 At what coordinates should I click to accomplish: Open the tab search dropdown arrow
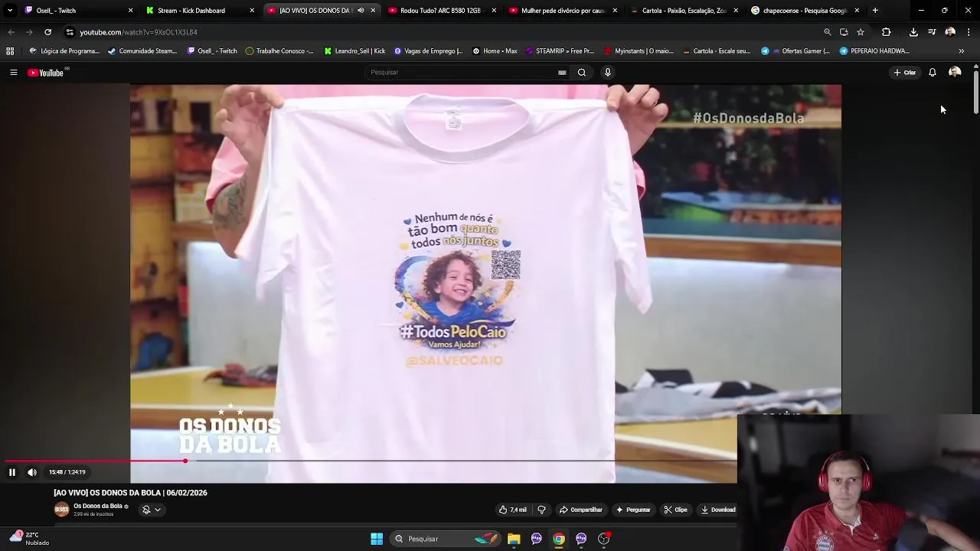[9, 11]
